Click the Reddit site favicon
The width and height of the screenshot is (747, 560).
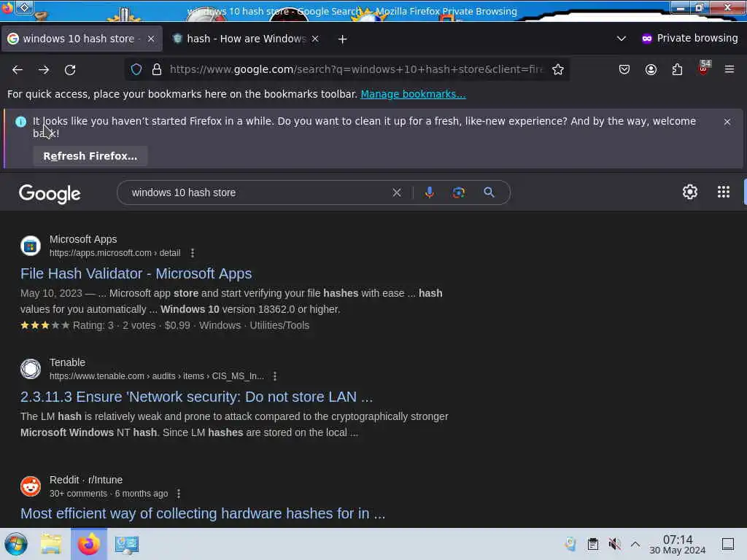click(31, 486)
